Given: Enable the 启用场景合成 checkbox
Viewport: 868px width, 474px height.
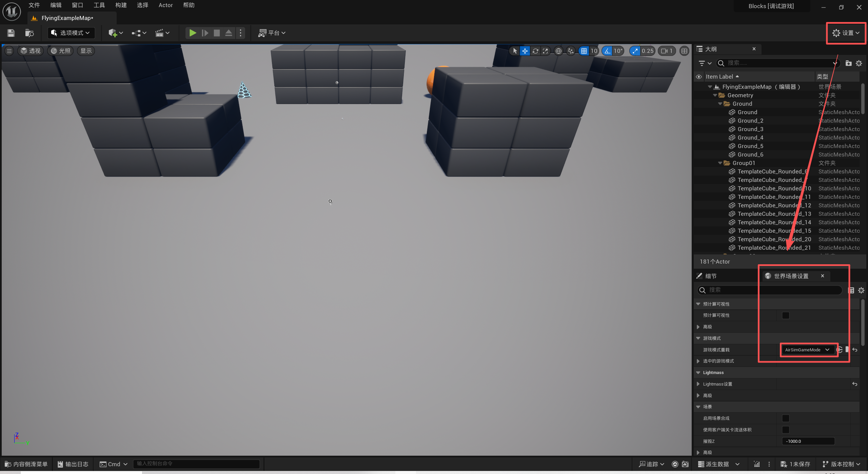Looking at the screenshot, I should (785, 418).
